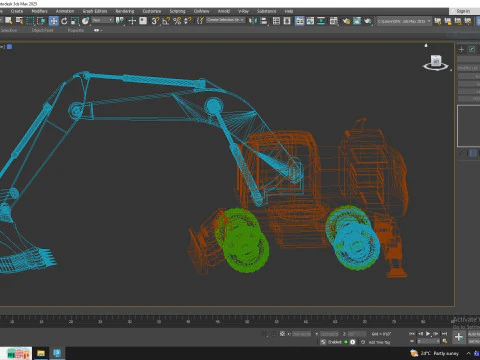480x360 pixels.
Task: Click the ViewCube in viewport
Action: (x=436, y=62)
